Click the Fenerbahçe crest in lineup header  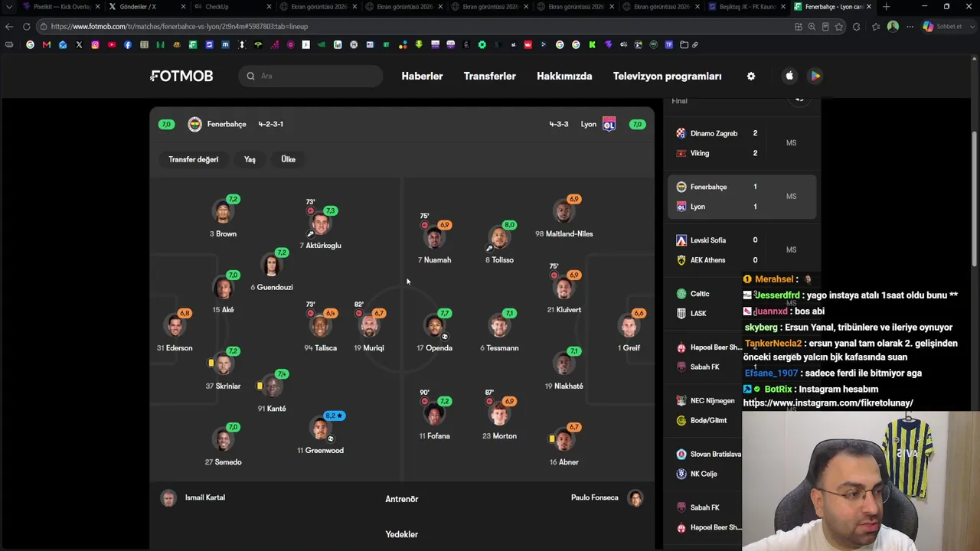(x=194, y=124)
